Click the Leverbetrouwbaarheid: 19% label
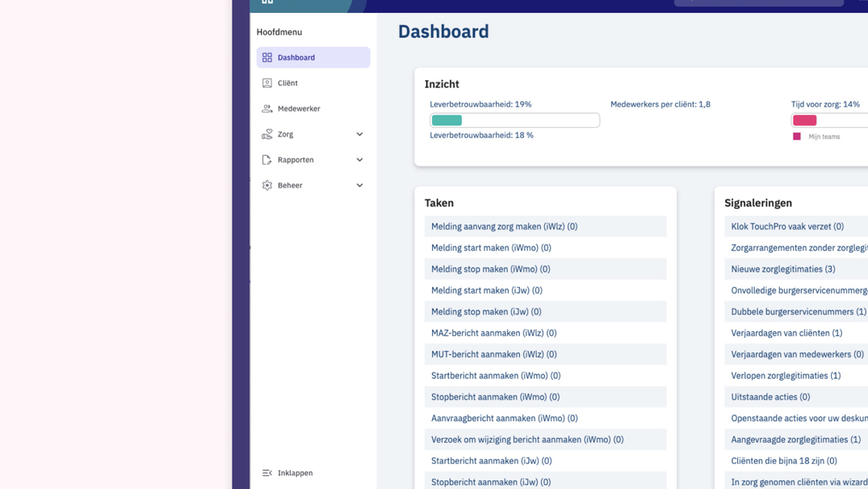Image resolution: width=868 pixels, height=489 pixels. tap(480, 104)
